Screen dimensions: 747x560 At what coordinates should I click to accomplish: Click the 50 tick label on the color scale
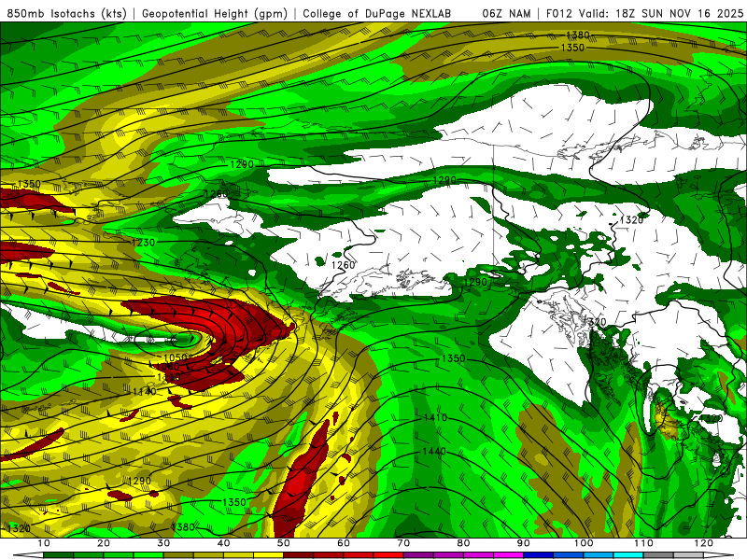point(284,543)
